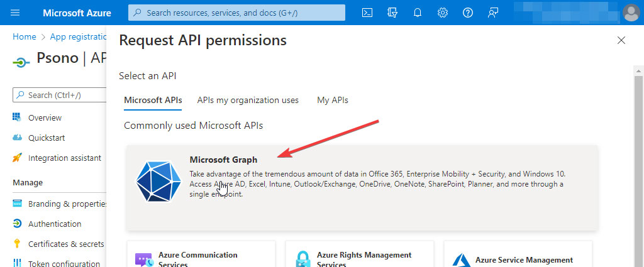Click the Authentication icon
This screenshot has width=644, height=267.
click(x=17, y=224)
